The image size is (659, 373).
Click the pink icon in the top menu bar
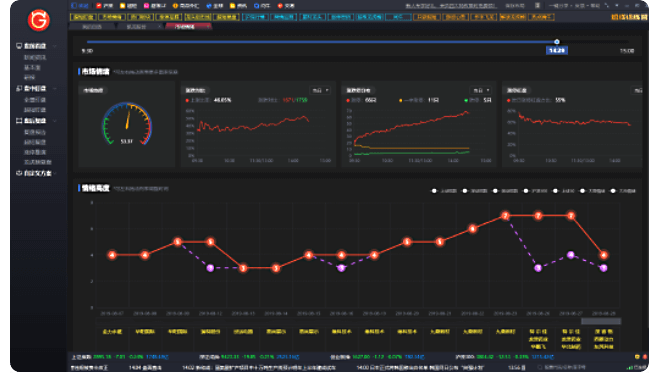[x=146, y=5]
